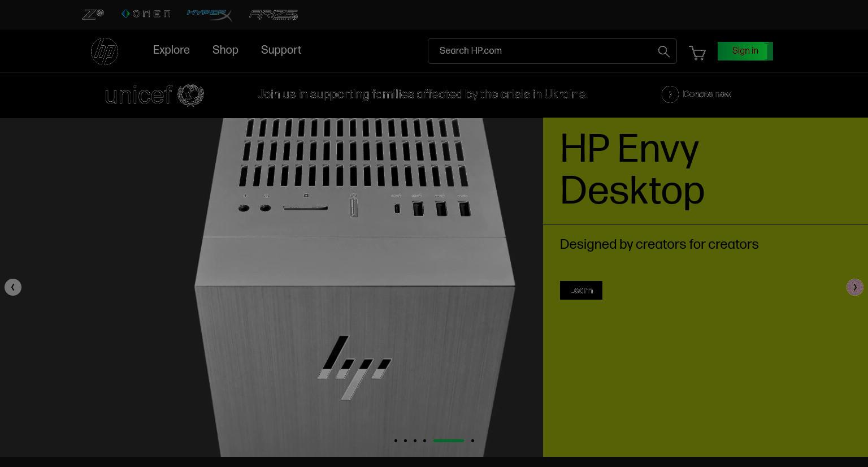Open the Z by HP brand logo
The width and height of the screenshot is (868, 467).
pos(93,14)
